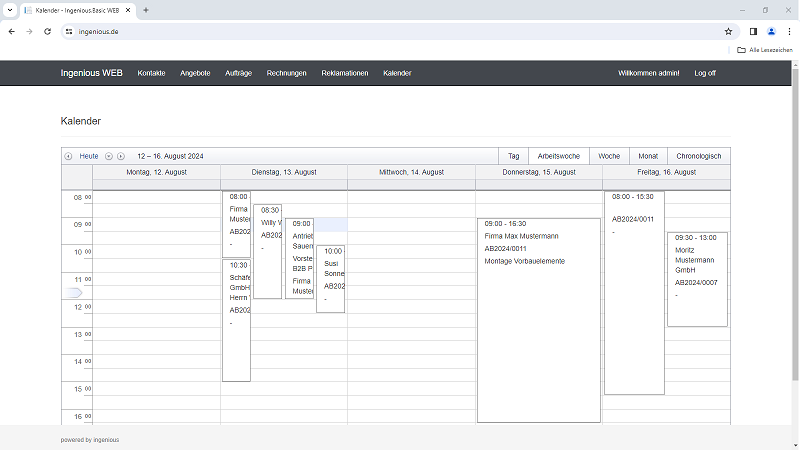This screenshot has width=800, height=450.
Task: Open Friday 08:00 - 15:30 appointment
Action: (634, 293)
